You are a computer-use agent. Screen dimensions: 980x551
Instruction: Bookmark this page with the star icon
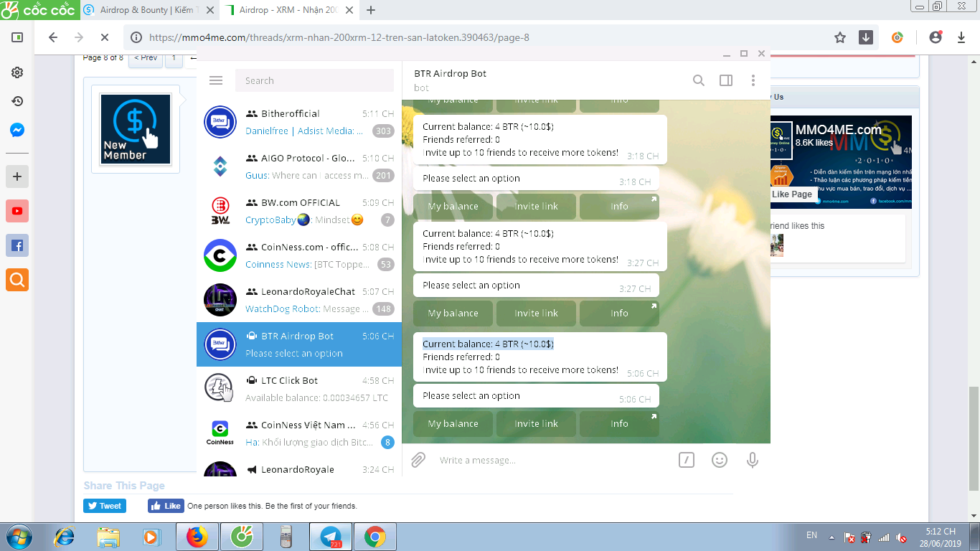point(840,37)
